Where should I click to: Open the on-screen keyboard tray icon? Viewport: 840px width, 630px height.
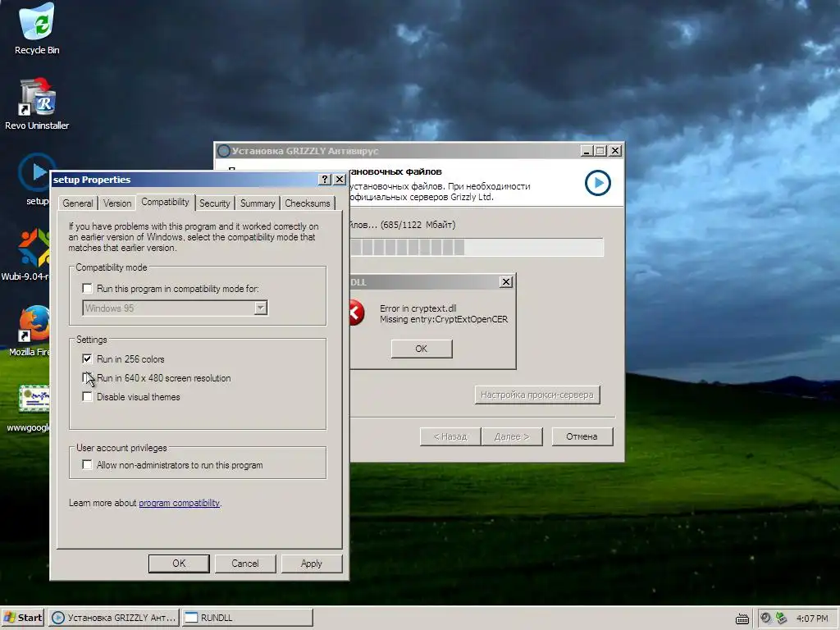pos(742,619)
